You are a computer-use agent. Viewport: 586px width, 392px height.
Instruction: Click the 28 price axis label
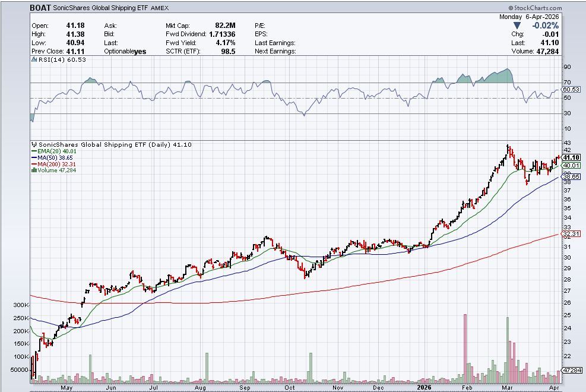tap(568, 280)
